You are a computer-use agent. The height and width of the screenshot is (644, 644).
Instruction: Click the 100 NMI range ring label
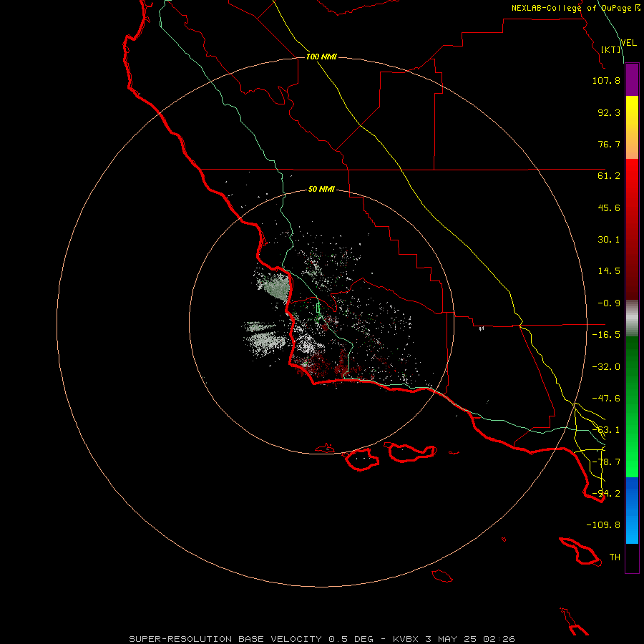click(x=321, y=57)
